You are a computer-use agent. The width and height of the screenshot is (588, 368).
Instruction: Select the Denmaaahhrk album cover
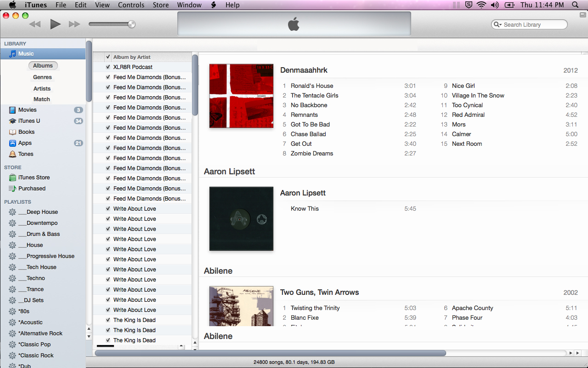tap(241, 96)
